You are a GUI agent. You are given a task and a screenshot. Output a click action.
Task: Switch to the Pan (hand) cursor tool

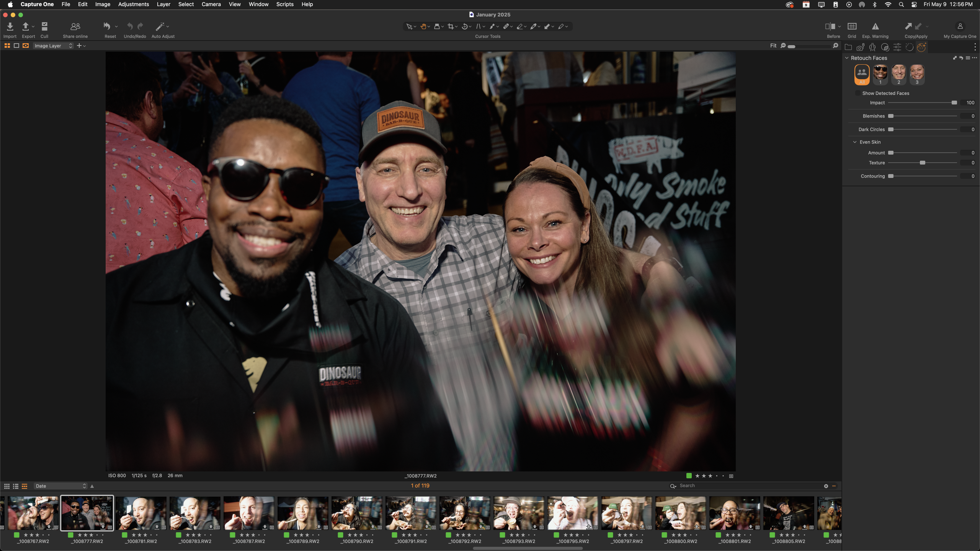(x=423, y=26)
